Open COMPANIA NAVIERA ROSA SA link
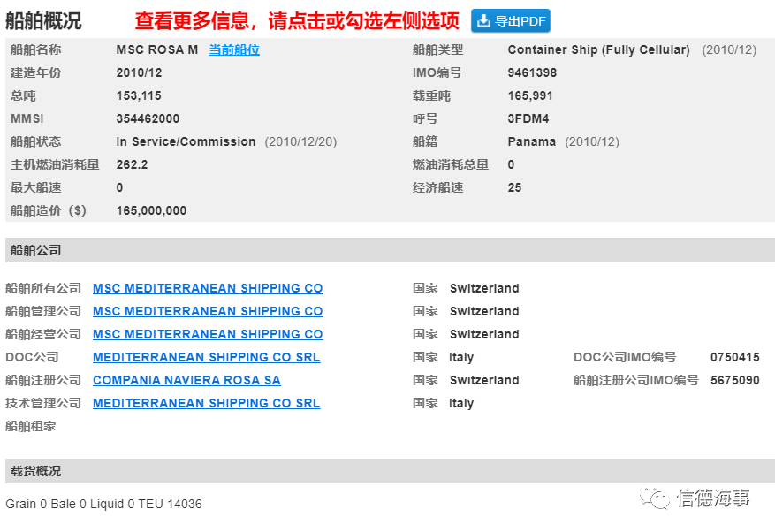 [186, 380]
